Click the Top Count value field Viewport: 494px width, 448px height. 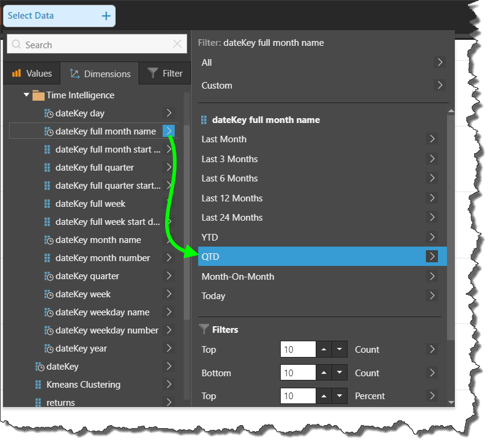(298, 349)
